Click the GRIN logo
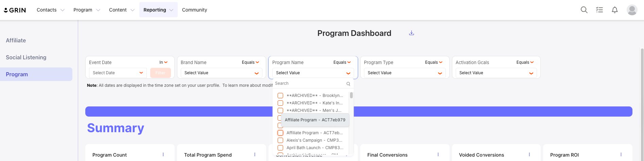This screenshot has height=161, width=644. click(15, 10)
